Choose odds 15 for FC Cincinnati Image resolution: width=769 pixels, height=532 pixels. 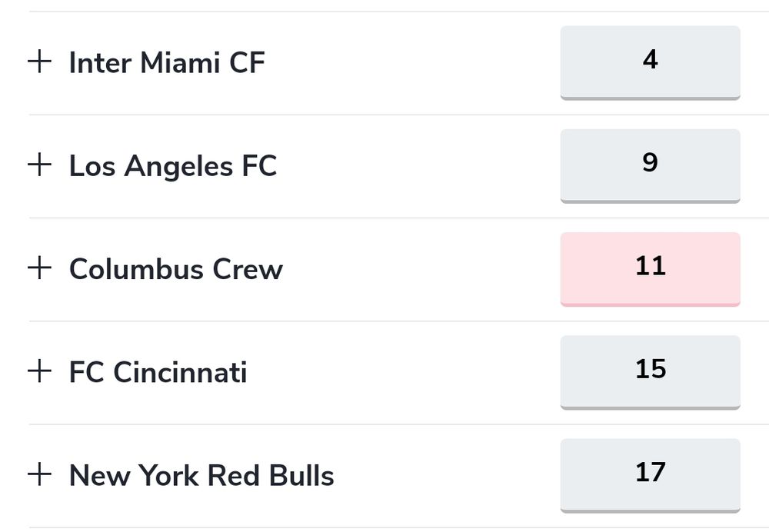[651, 372]
